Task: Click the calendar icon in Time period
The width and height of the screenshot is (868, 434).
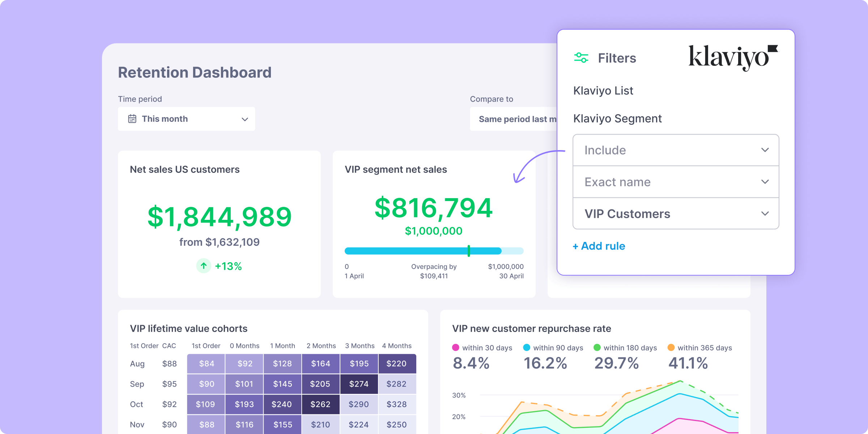Action: [132, 119]
